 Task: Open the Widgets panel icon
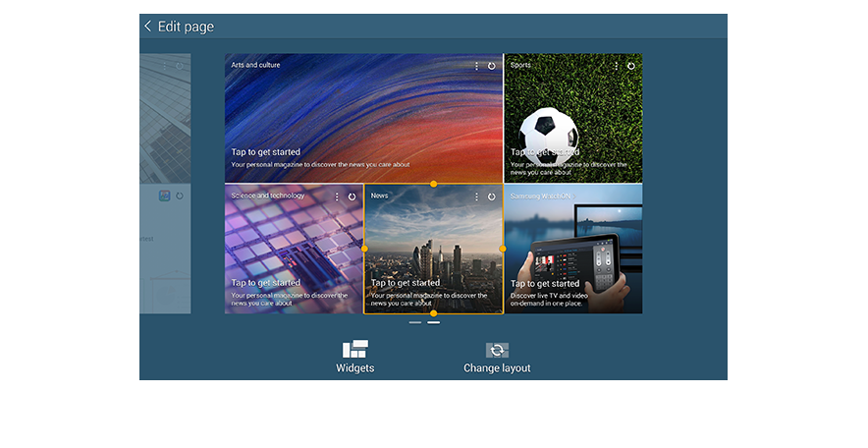(x=354, y=349)
